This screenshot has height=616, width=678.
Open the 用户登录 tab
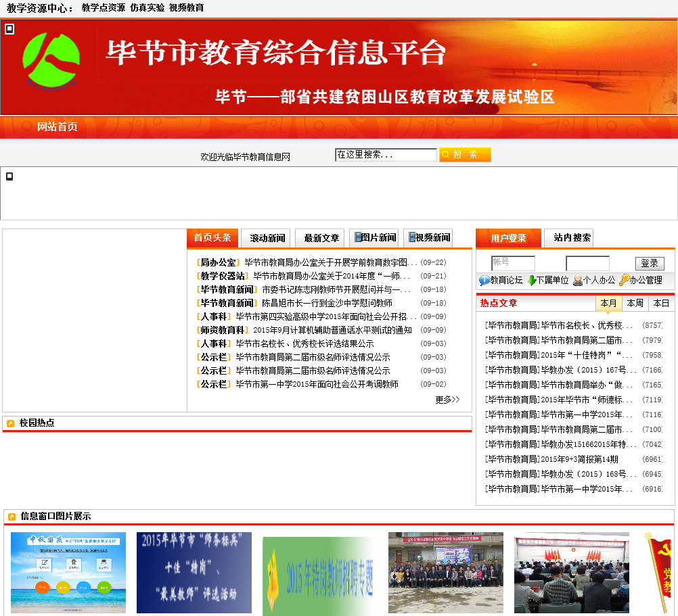[508, 238]
